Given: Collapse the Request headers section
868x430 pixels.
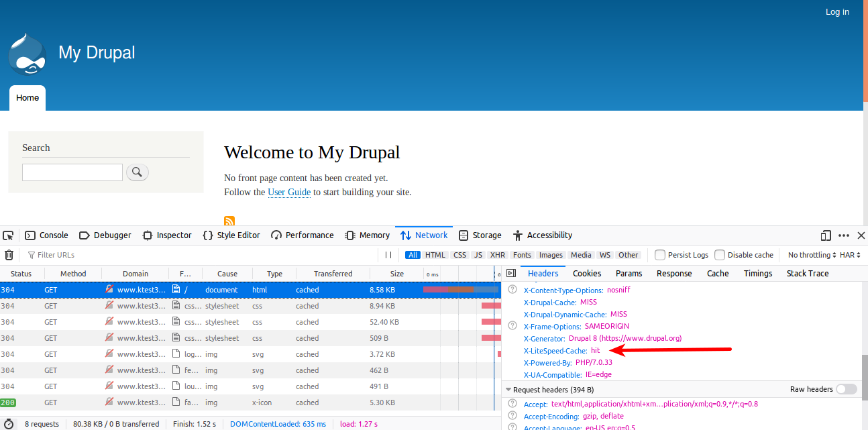Looking at the screenshot, I should (508, 390).
